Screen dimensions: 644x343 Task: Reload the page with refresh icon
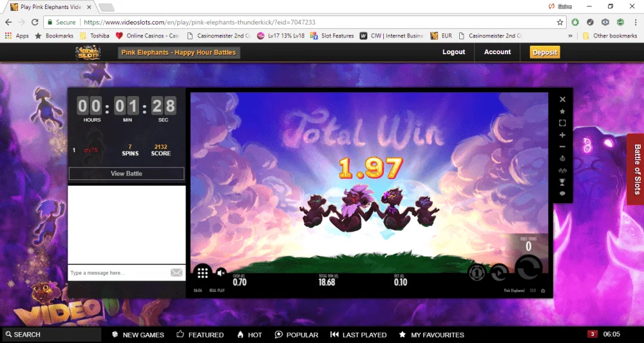click(35, 22)
